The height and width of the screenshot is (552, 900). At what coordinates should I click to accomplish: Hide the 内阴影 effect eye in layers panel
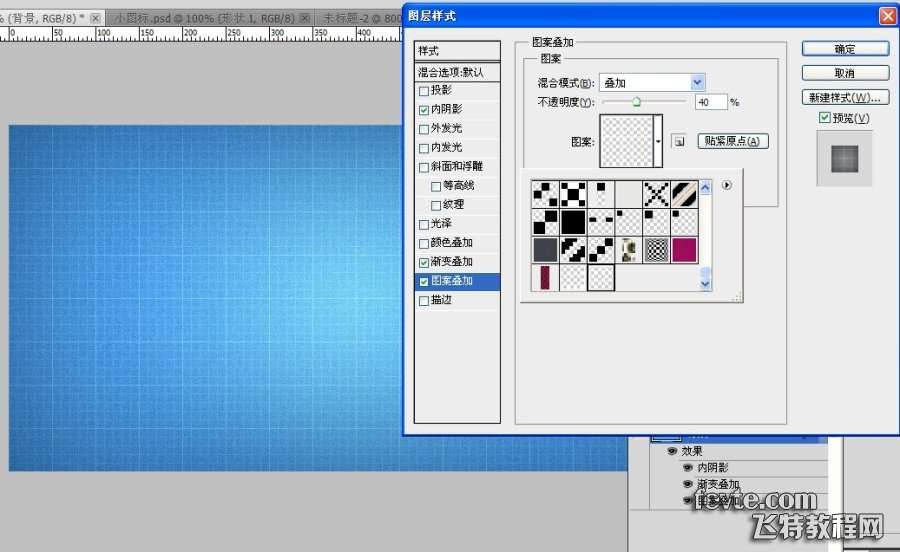[x=686, y=467]
